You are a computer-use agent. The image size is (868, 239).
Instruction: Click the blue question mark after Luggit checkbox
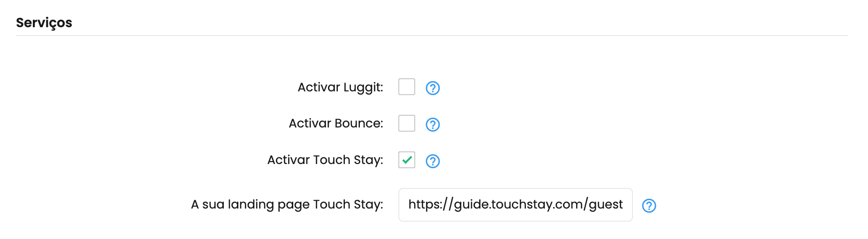(433, 88)
